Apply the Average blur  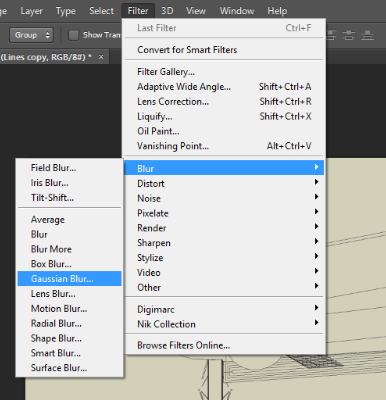point(69,220)
